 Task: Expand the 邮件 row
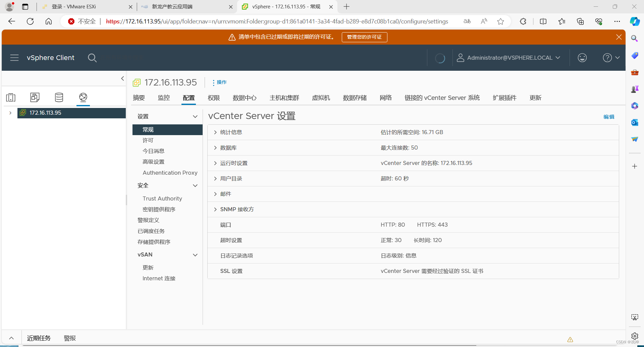pos(215,194)
